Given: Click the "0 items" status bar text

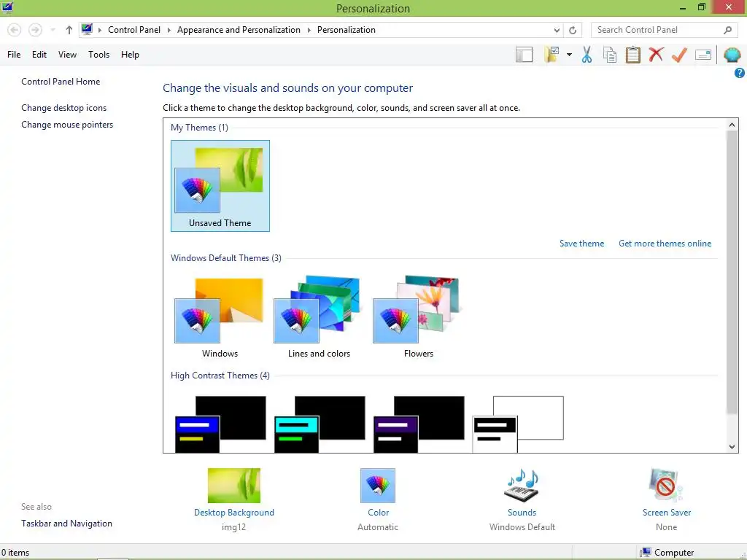Looking at the screenshot, I should (15, 553).
